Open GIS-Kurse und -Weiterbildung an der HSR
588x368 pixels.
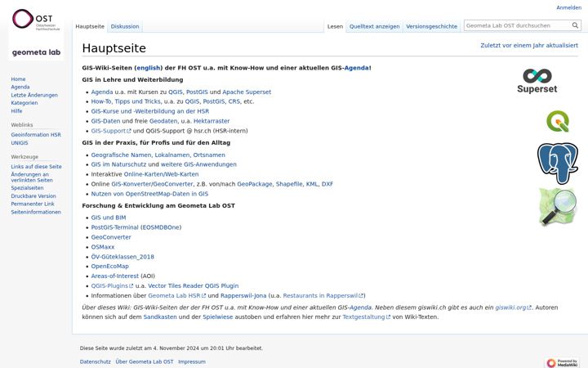(150, 111)
